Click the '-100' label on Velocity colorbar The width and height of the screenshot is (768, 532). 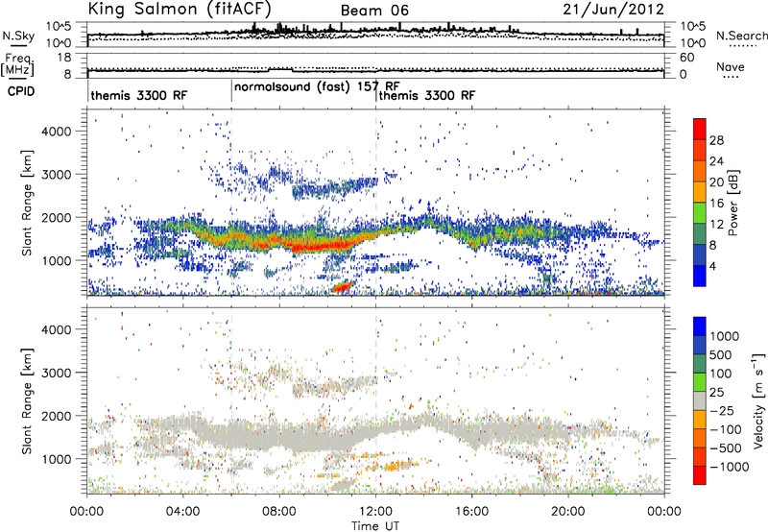click(x=726, y=429)
